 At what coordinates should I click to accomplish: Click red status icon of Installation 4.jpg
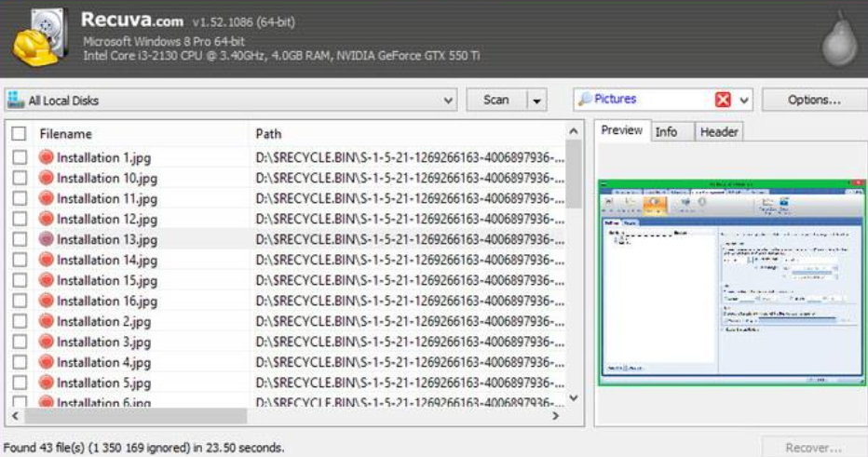pyautogui.click(x=47, y=362)
